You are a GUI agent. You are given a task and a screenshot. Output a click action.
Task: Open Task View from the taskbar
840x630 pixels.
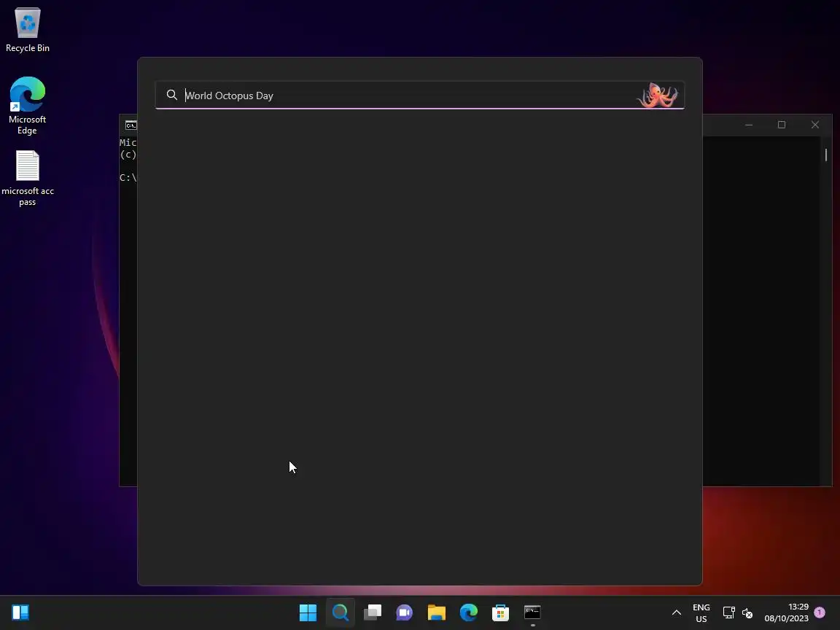coord(373,612)
